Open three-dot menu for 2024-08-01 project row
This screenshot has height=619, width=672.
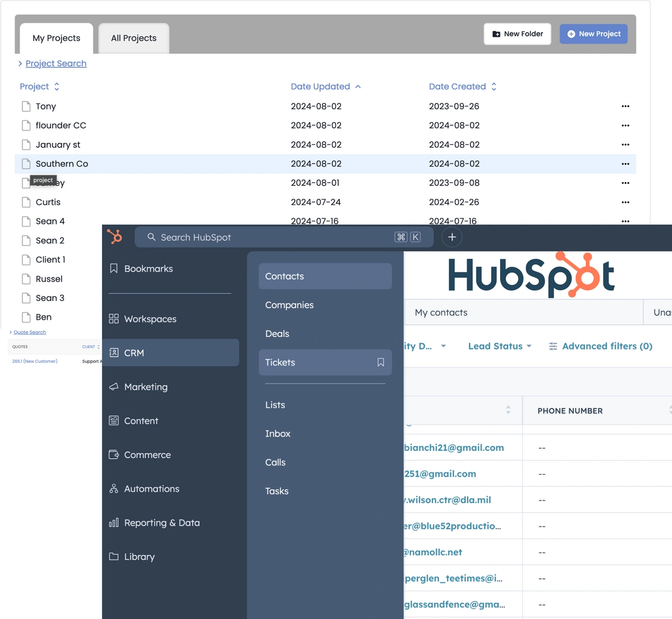coord(626,183)
